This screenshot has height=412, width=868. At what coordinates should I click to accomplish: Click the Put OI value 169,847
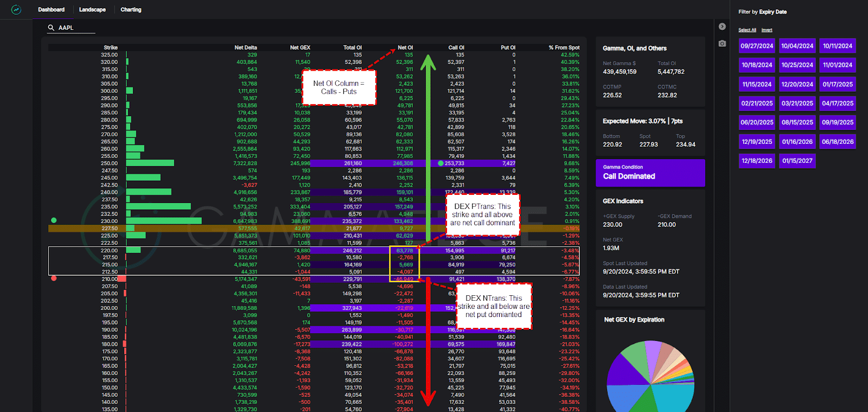tap(506, 344)
